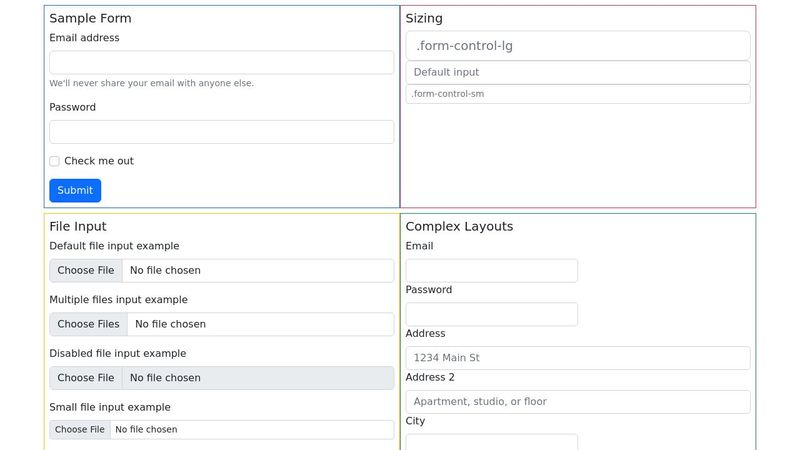Focus the Password field in Sample Form

click(x=221, y=132)
